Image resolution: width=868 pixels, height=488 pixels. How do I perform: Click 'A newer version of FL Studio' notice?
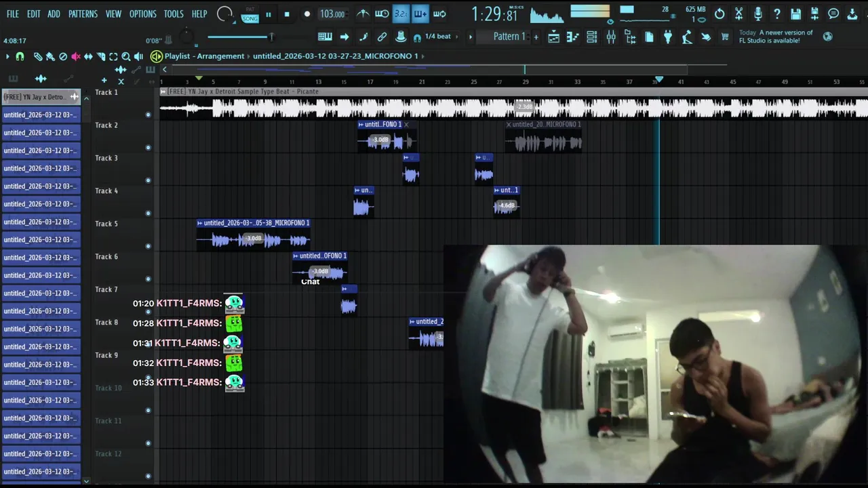point(776,37)
